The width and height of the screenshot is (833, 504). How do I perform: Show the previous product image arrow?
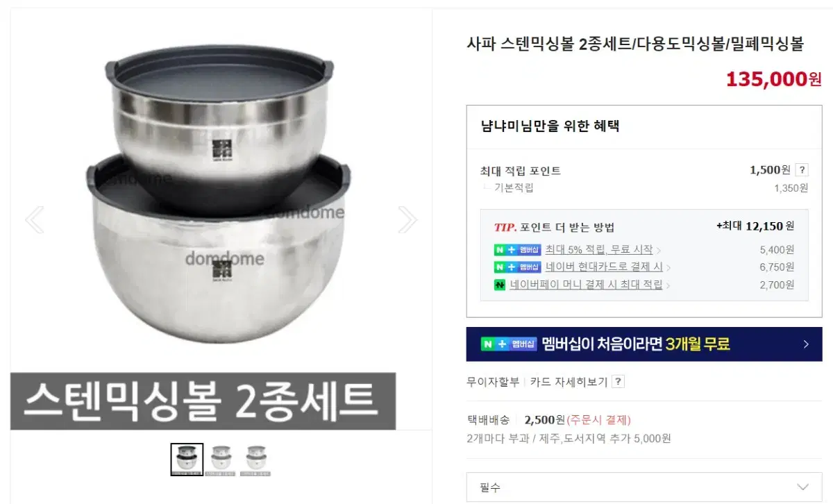(x=34, y=219)
